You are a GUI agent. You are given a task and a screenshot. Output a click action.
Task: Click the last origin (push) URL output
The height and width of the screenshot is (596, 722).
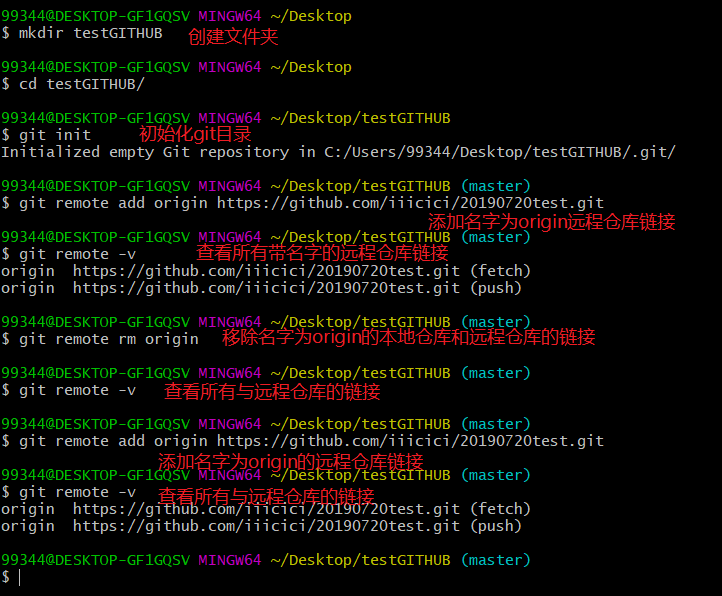pyautogui.click(x=265, y=526)
